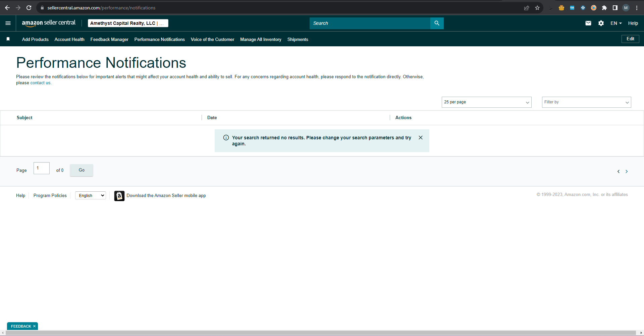The image size is (644, 336).
Task: Open Manage All Inventory
Action: pyautogui.click(x=261, y=39)
